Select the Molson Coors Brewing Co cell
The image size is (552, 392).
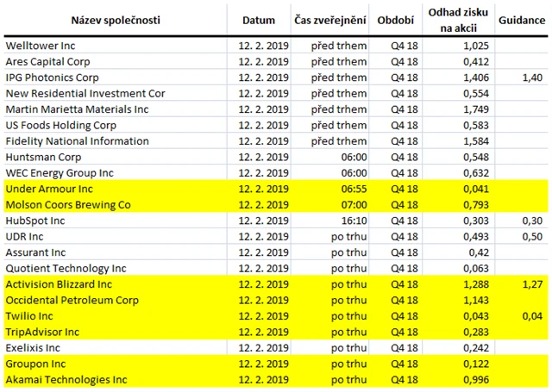(x=67, y=204)
